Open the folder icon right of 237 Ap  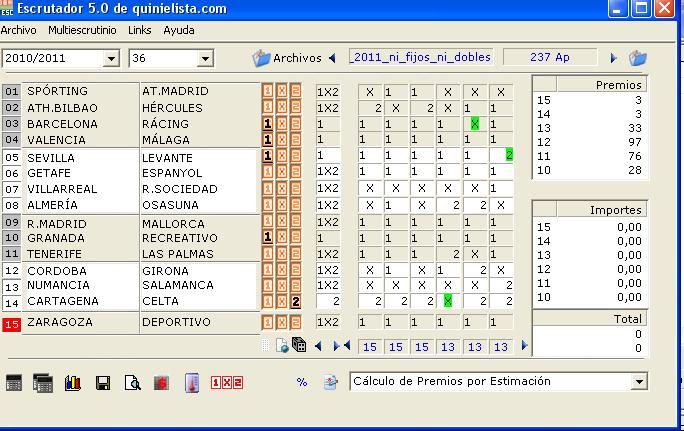(x=638, y=58)
